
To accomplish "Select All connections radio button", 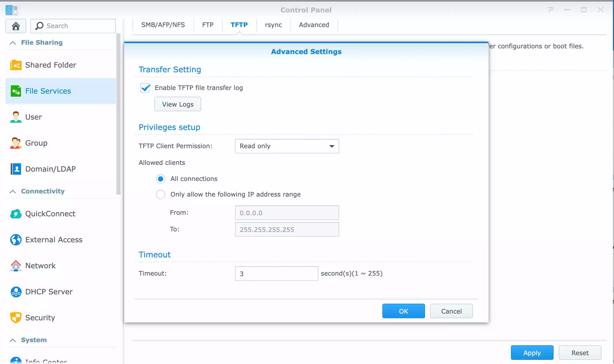I will tap(161, 179).
